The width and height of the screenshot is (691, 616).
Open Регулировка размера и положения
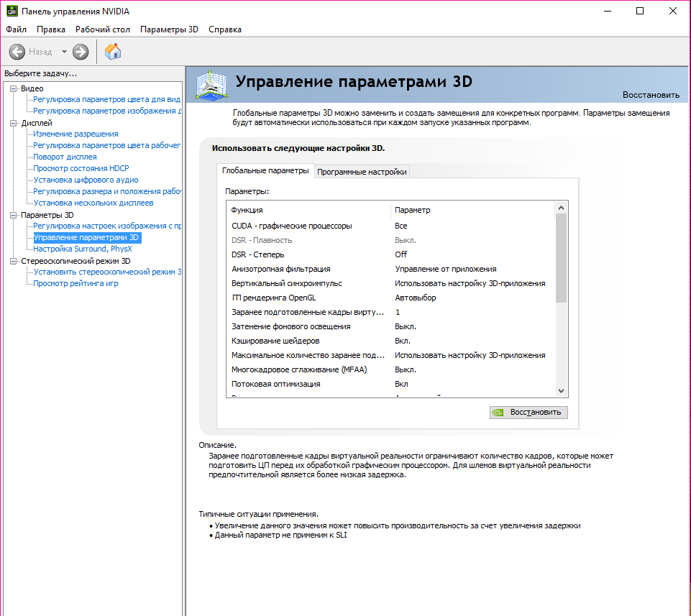[107, 191]
